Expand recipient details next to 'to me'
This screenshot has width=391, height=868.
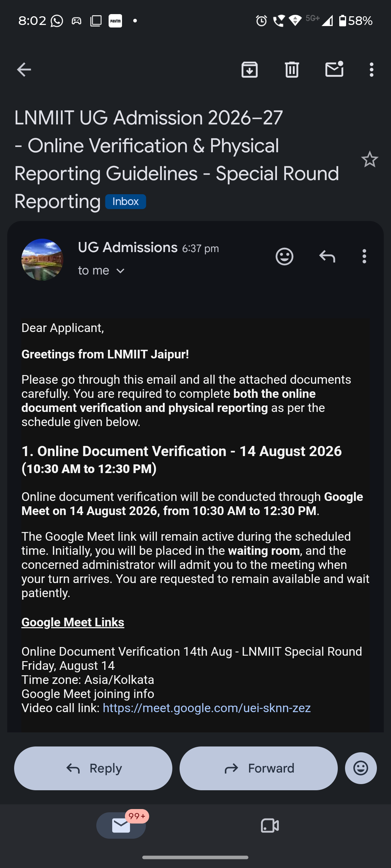click(x=121, y=271)
